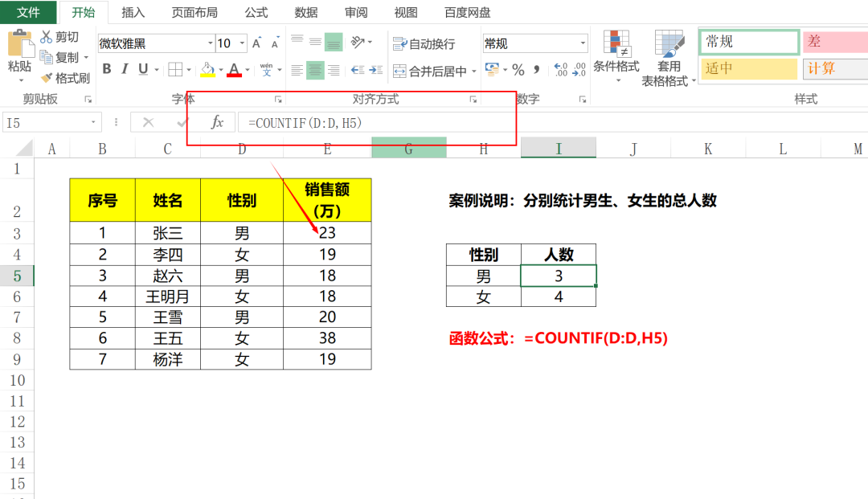Decrease font size with small A icon
This screenshot has height=499, width=868.
pos(275,43)
